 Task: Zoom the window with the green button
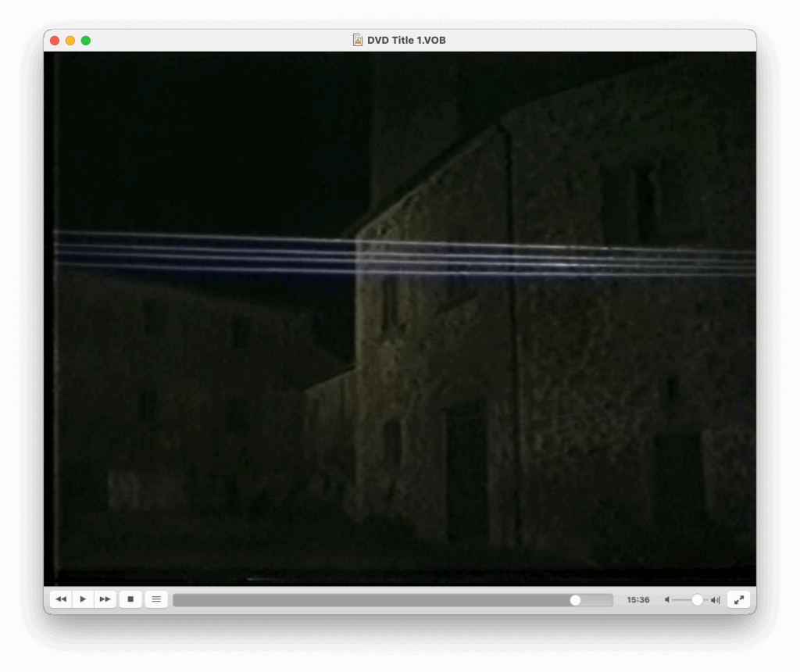86,41
